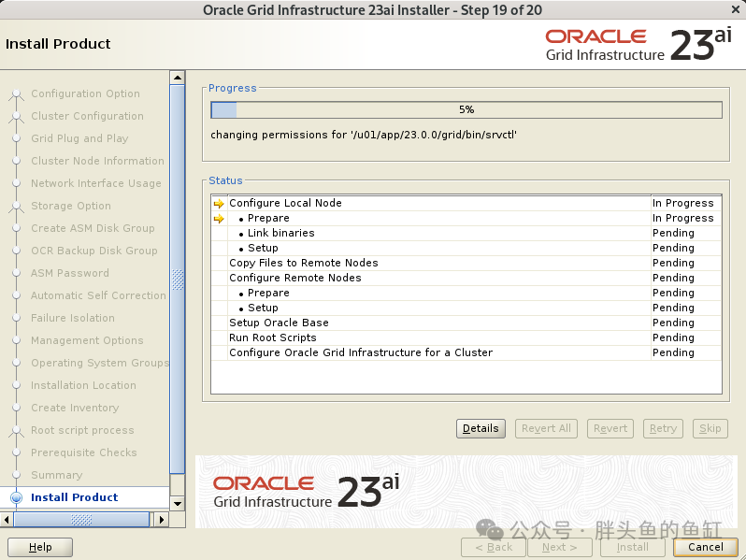Screen dimensions: 746x560
Task: Select the OCR Backup Disk Group step
Action: tap(94, 251)
